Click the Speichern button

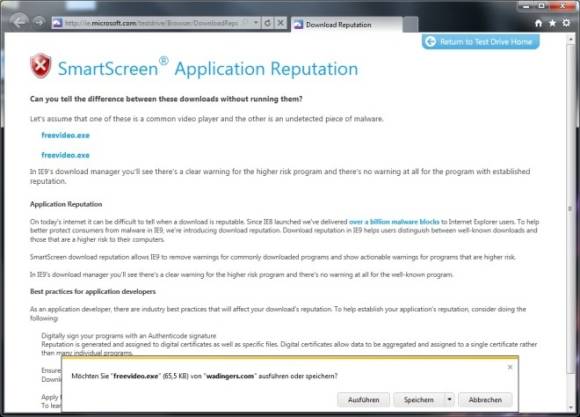(x=419, y=400)
